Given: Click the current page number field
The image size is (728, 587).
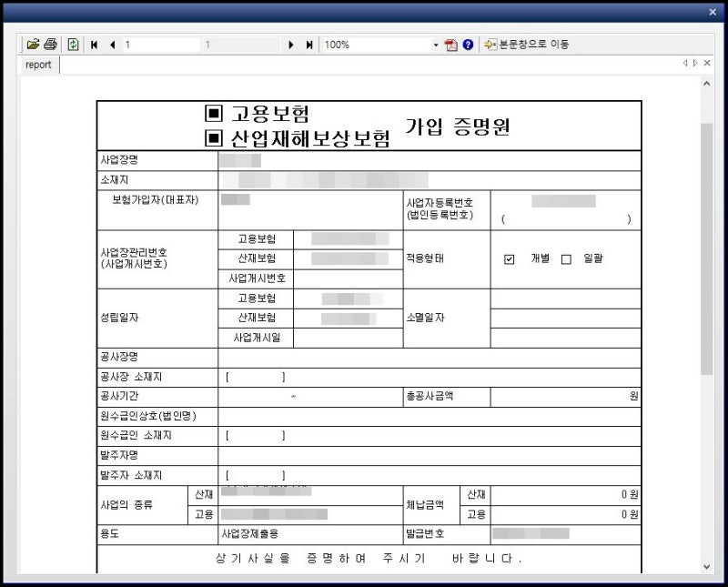Looking at the screenshot, I should pos(161,45).
